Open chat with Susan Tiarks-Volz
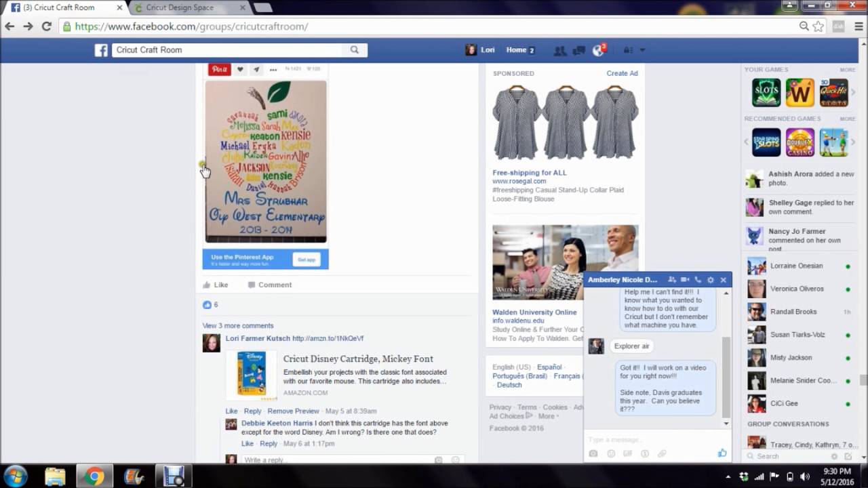Image resolution: width=868 pixels, height=488 pixels. click(x=800, y=335)
